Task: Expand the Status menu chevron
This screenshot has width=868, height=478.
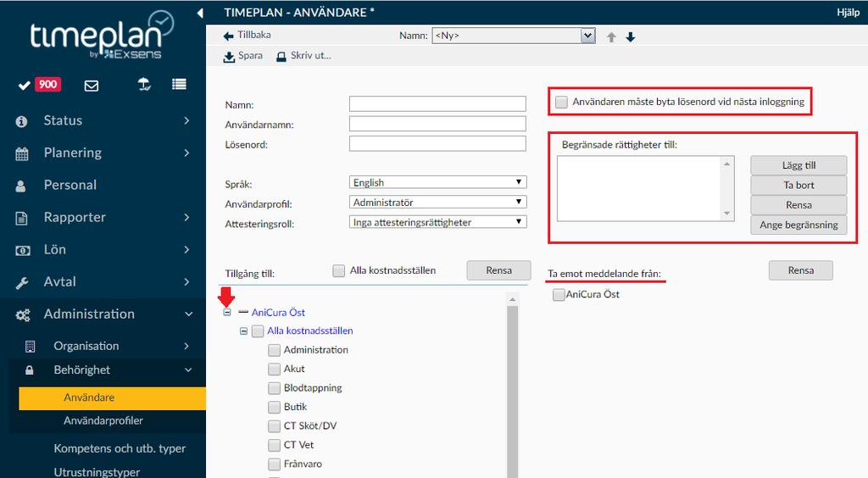Action: pyautogui.click(x=186, y=120)
